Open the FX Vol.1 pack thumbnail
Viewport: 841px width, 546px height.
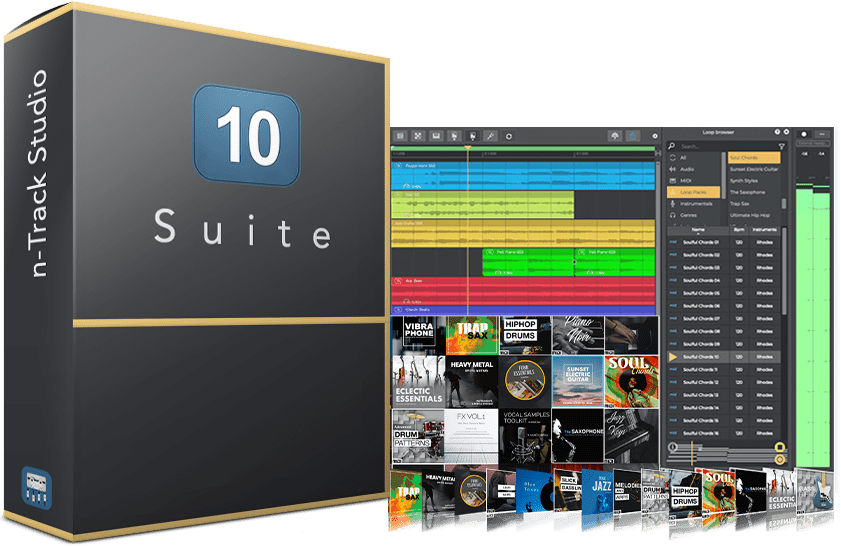click(x=472, y=436)
